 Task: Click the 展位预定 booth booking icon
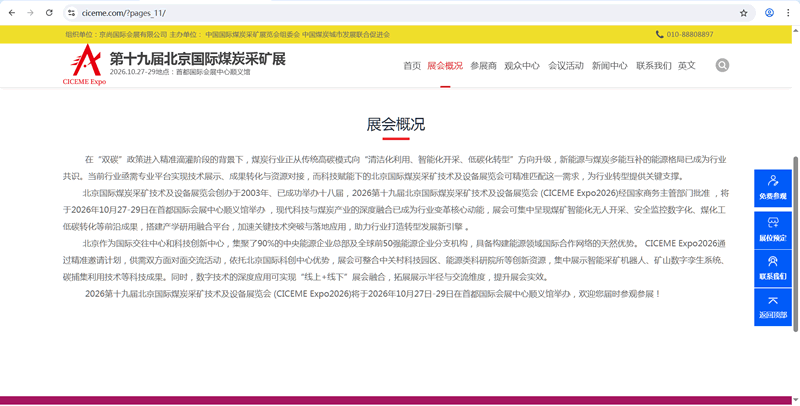coord(772,227)
